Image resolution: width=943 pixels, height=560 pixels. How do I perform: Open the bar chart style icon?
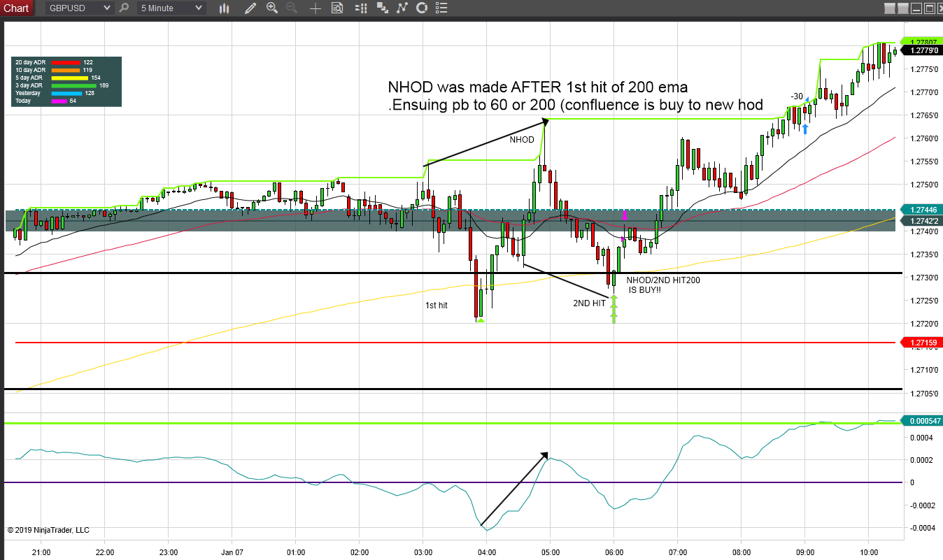[x=225, y=8]
